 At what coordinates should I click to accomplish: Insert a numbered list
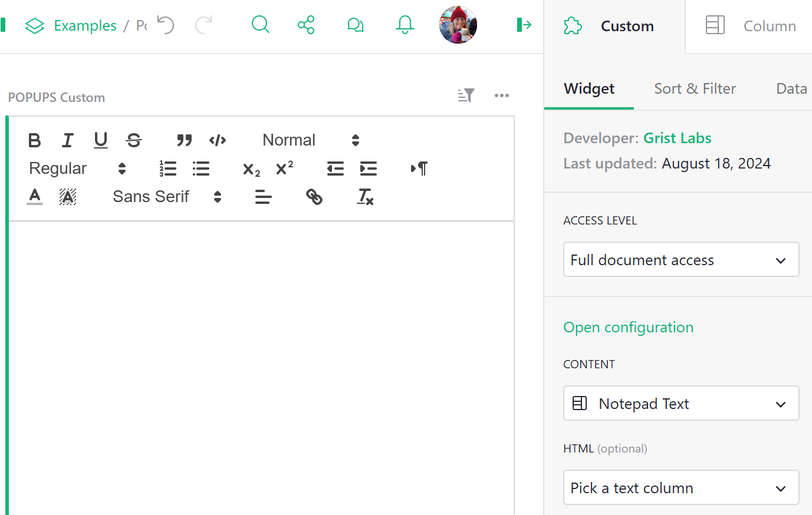point(168,169)
